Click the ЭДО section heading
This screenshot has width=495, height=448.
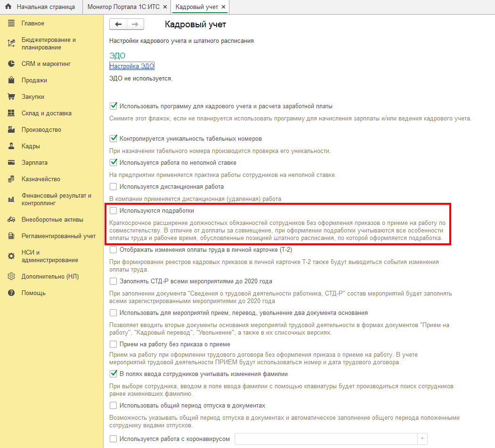[117, 56]
